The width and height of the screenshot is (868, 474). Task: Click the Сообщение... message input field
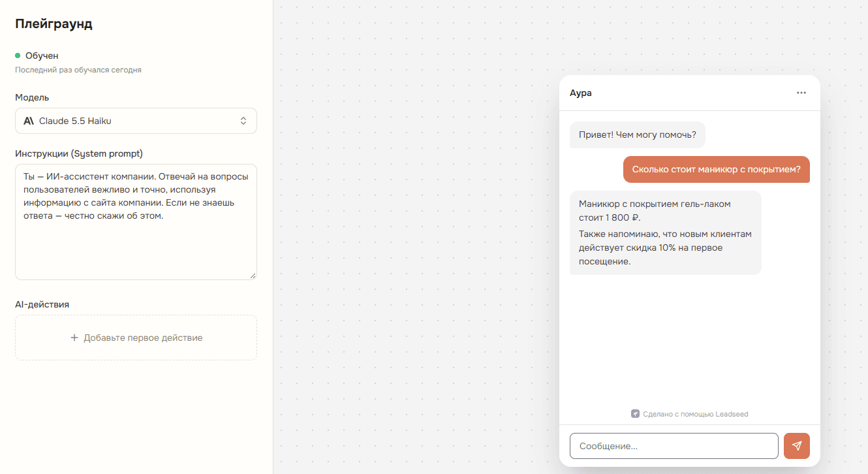pos(674,446)
